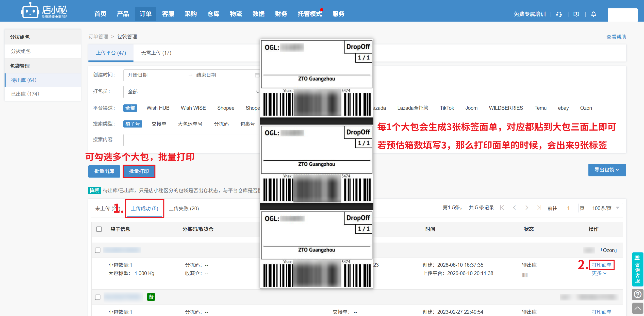The height and width of the screenshot is (316, 644).
Task: Open the 打包员 全部 dropdown
Action: click(192, 92)
